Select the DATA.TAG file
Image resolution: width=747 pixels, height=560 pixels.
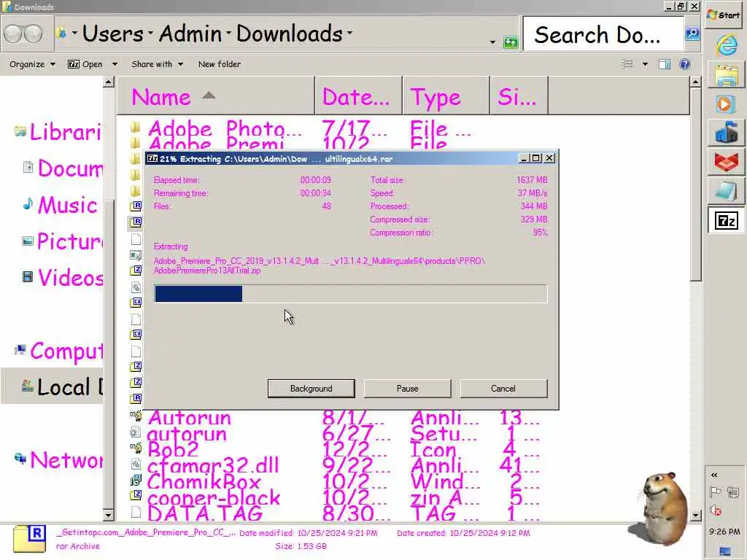click(x=205, y=513)
